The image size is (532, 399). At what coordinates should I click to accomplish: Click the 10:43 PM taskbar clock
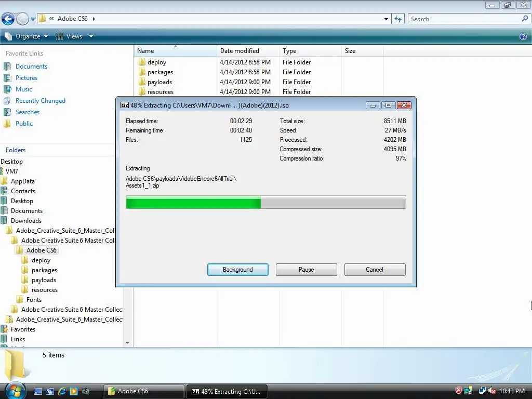512,391
